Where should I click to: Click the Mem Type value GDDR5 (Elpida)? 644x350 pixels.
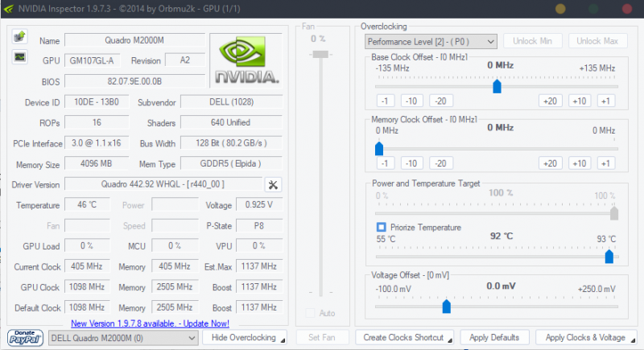[231, 163]
